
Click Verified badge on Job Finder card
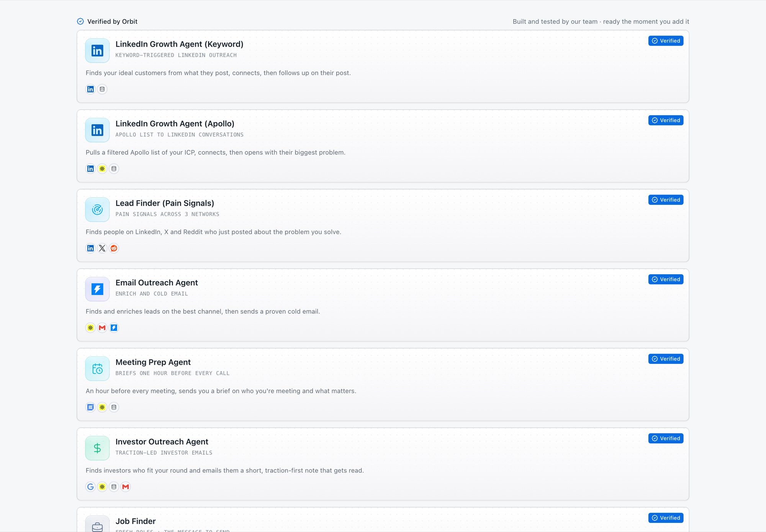(x=666, y=518)
